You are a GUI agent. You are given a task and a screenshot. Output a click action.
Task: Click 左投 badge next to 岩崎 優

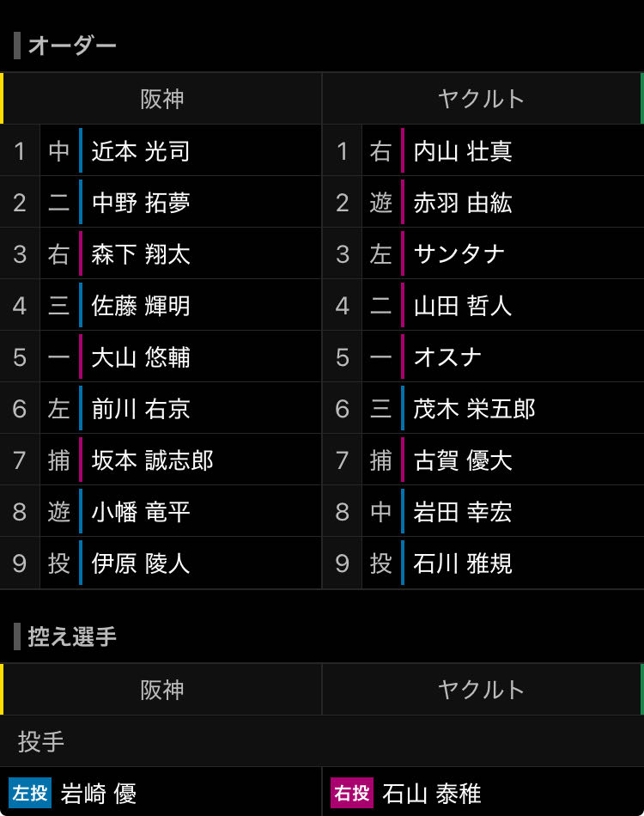(30, 793)
